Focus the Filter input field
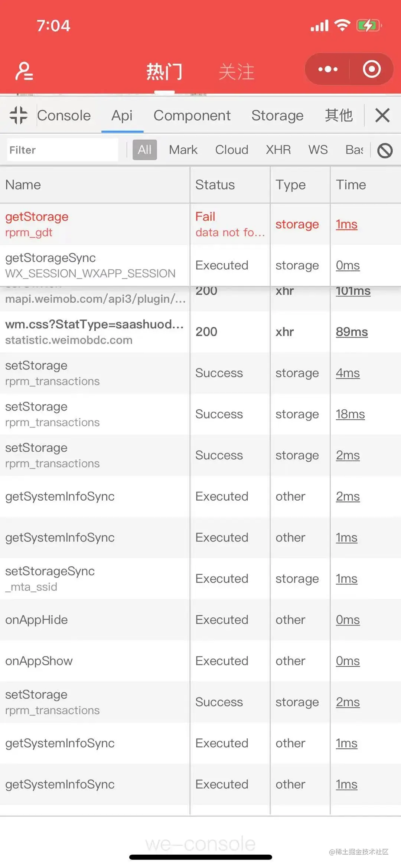 click(x=62, y=150)
